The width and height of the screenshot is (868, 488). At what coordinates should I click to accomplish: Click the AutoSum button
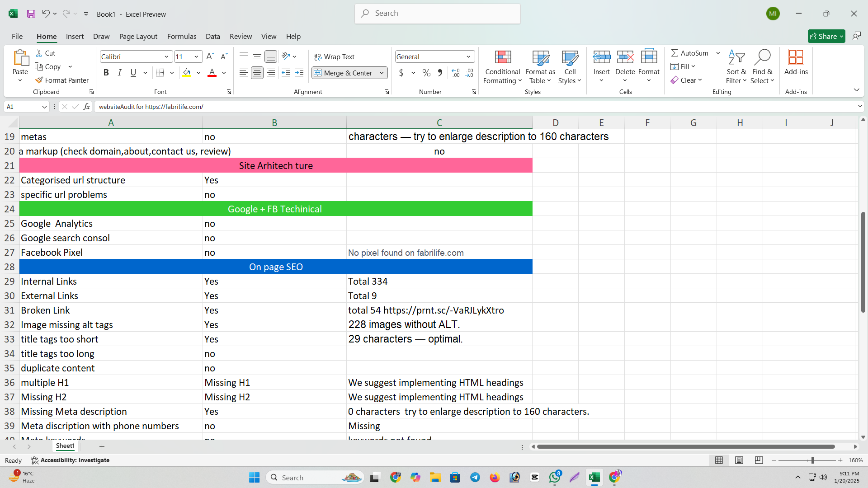689,52
